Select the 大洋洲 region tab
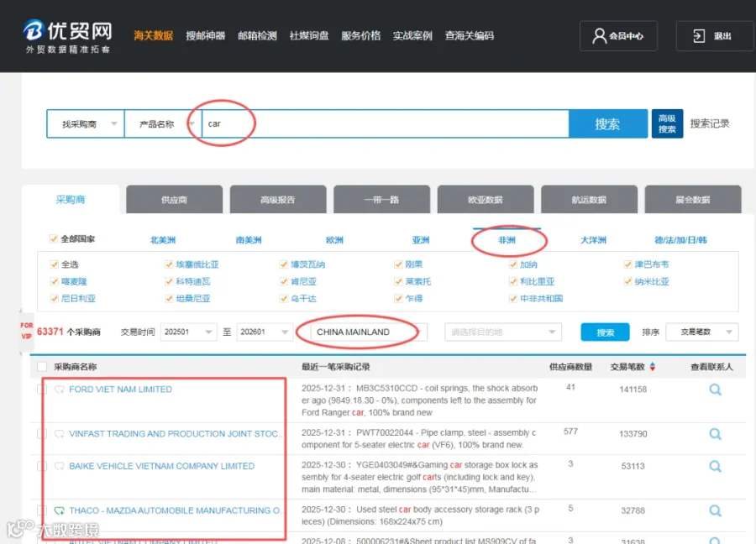The image size is (756, 544). 593,240
